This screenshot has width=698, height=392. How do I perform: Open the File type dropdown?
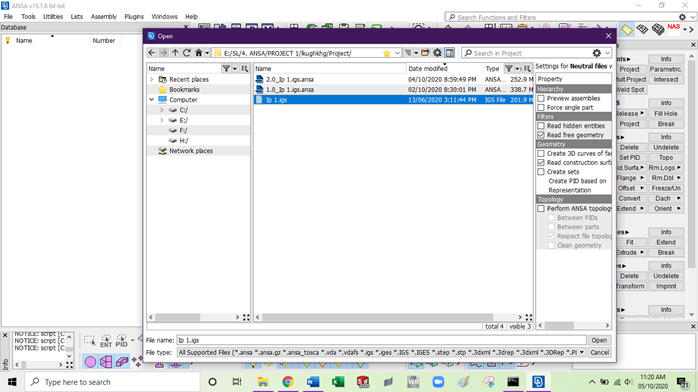381,352
